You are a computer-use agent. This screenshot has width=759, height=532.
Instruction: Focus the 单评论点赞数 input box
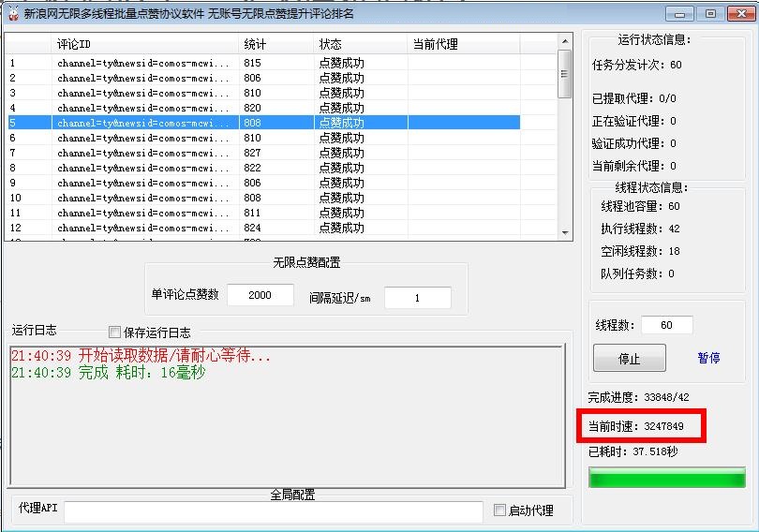[x=260, y=295]
